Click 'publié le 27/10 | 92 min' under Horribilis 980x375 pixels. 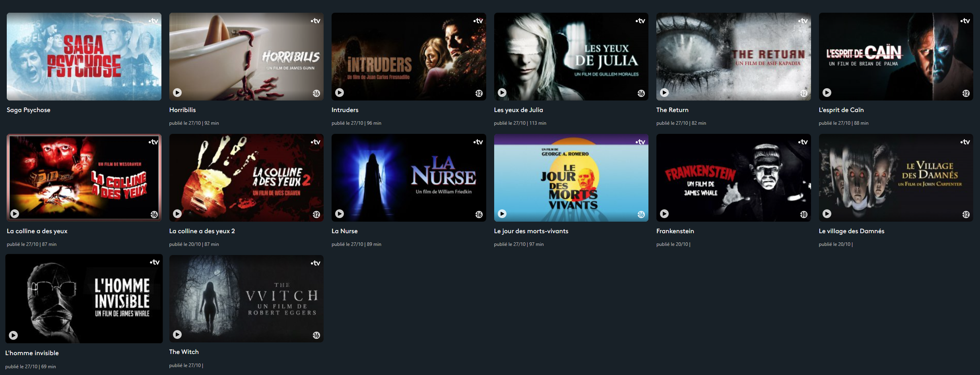click(194, 123)
